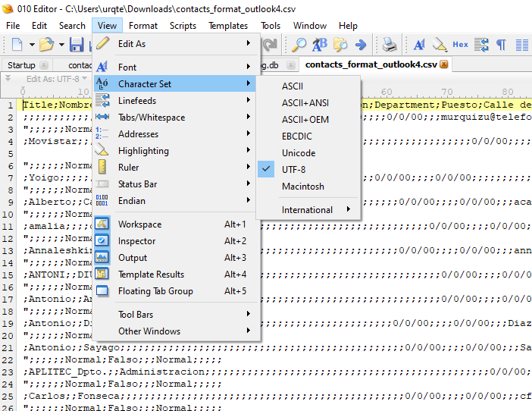Click the Find in Files folder icon
The height and width of the screenshot is (411, 532).
coord(340,45)
